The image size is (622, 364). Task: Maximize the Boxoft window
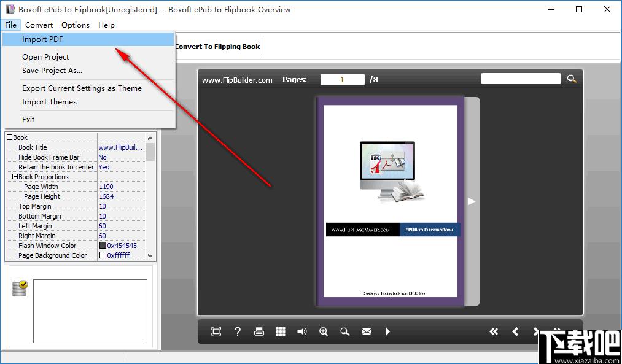tap(579, 10)
